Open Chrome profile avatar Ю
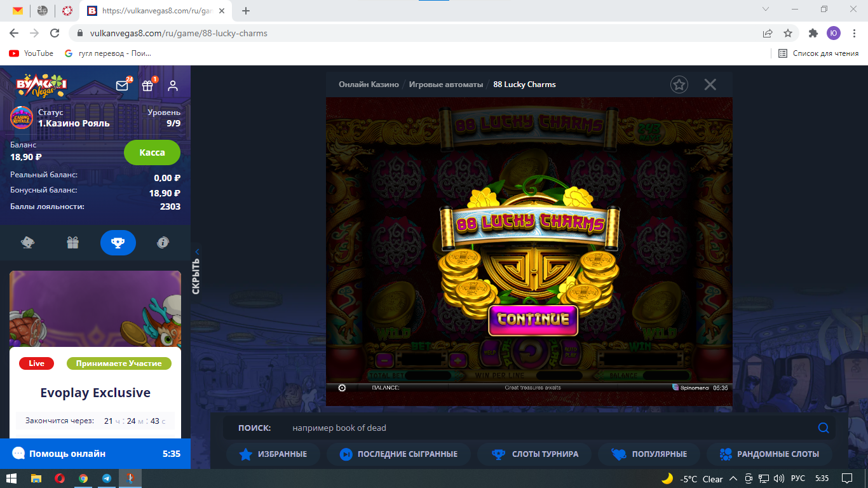The width and height of the screenshot is (868, 488). [x=834, y=33]
